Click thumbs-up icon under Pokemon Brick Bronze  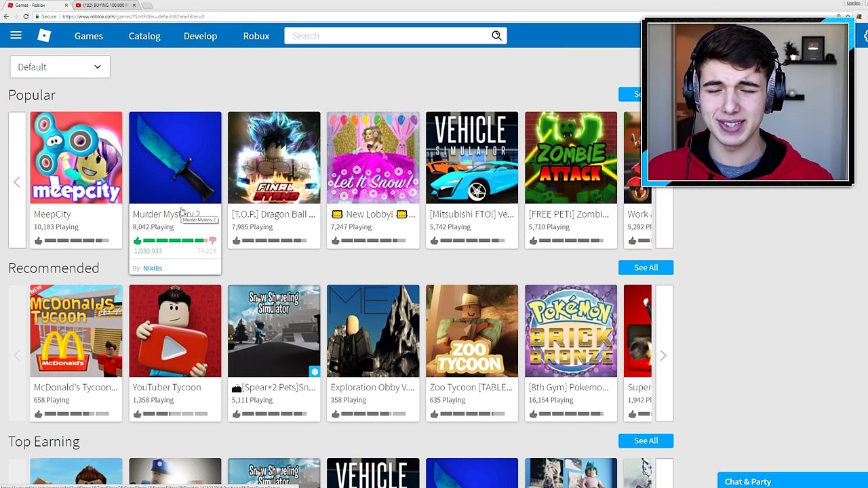click(x=534, y=413)
